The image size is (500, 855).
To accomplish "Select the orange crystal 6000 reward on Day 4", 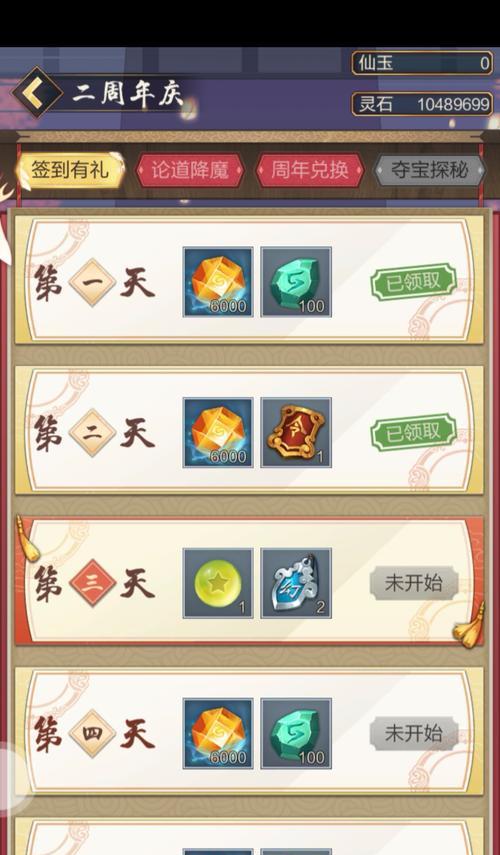I will [218, 734].
